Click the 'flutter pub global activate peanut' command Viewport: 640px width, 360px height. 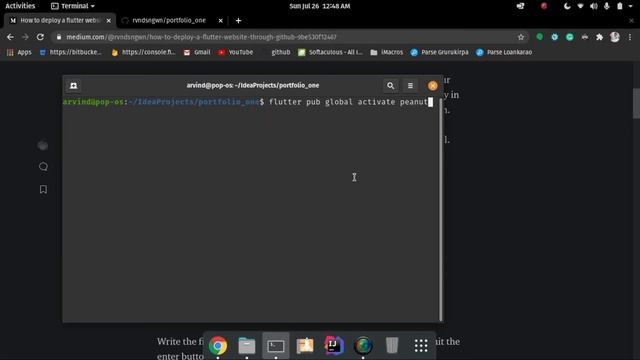point(348,102)
